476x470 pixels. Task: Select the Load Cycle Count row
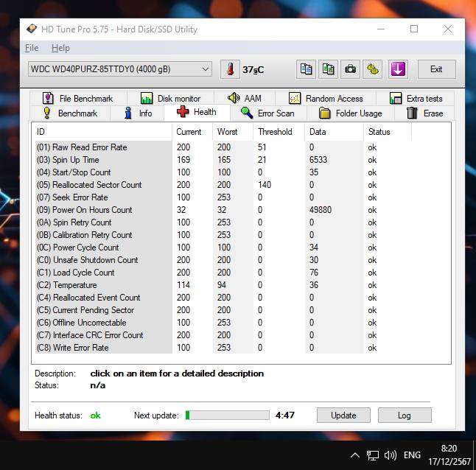click(x=223, y=273)
